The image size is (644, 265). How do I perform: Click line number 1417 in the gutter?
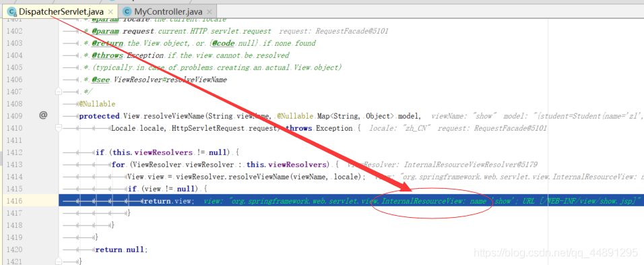(x=15, y=213)
